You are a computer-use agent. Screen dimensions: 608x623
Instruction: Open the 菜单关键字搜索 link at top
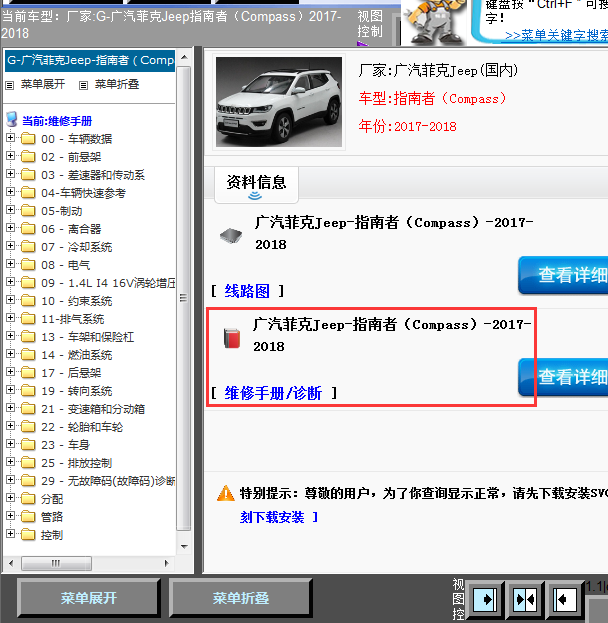(556, 35)
